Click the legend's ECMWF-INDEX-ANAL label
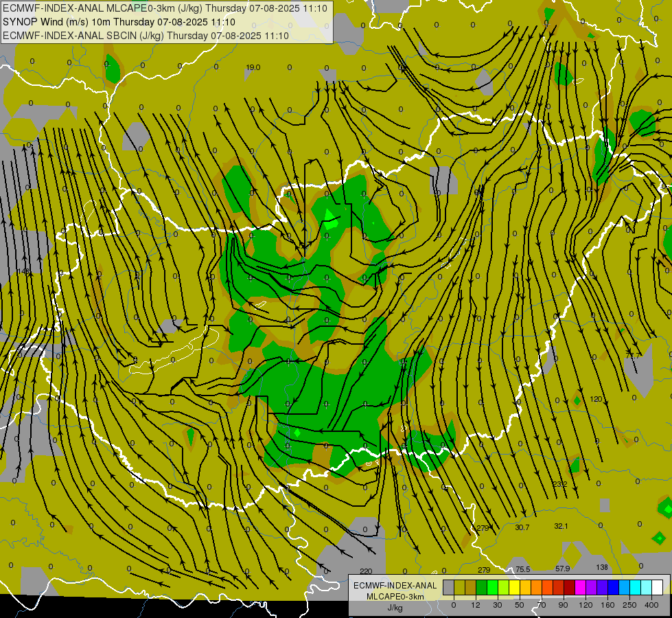The width and height of the screenshot is (672, 618). tap(395, 586)
